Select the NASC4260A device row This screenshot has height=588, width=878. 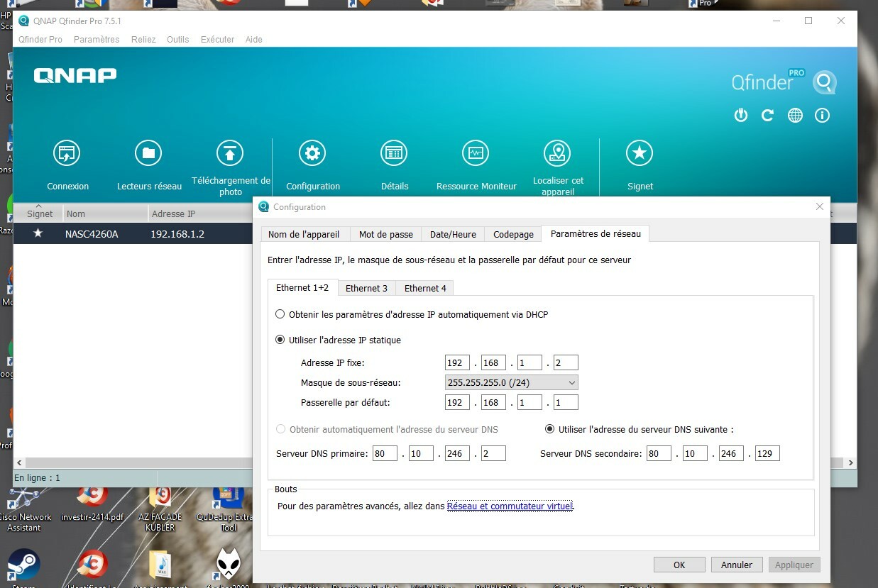click(x=133, y=233)
